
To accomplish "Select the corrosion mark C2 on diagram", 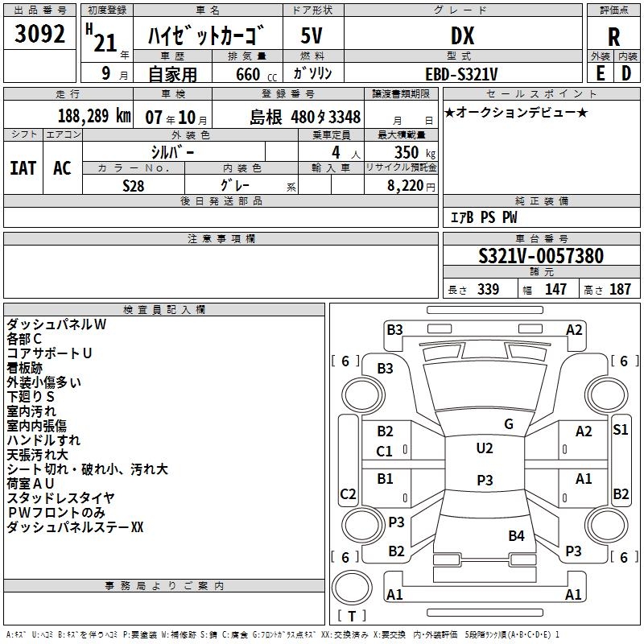I will click(x=348, y=493).
